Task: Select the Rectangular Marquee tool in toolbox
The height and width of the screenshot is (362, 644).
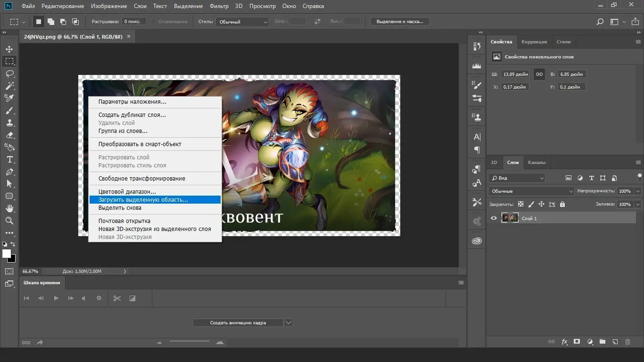Action: [9, 61]
